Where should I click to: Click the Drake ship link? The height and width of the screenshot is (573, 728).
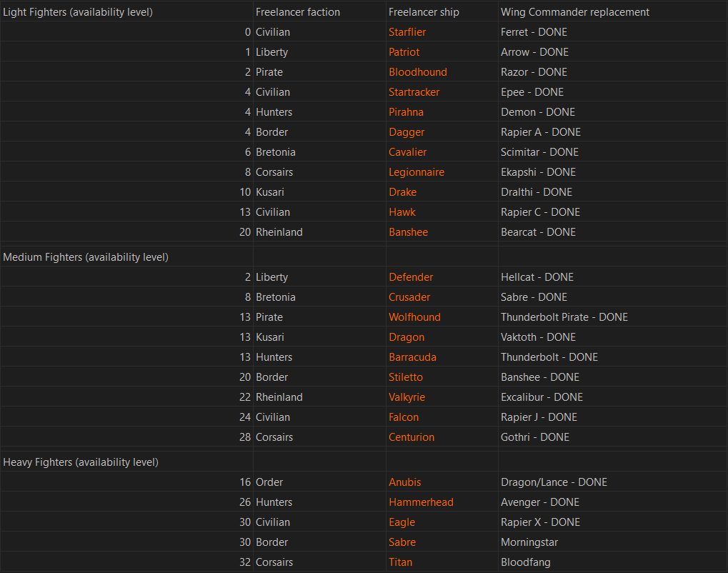402,192
